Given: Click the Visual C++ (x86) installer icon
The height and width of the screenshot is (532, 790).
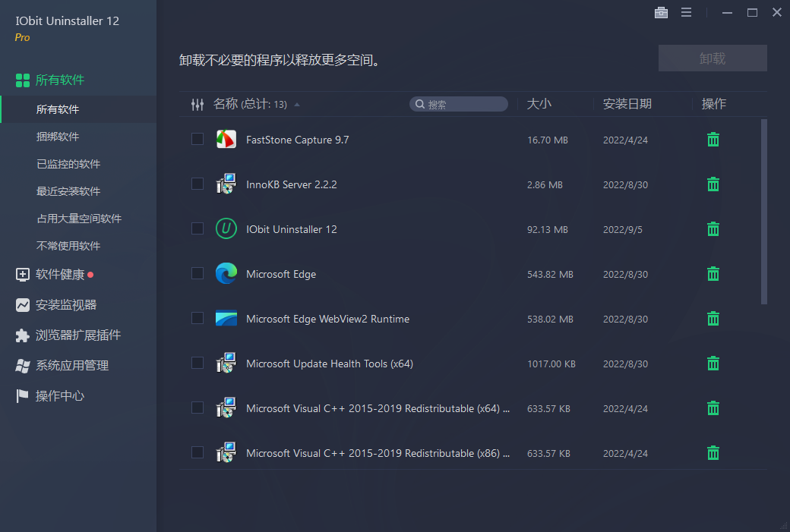Looking at the screenshot, I should pyautogui.click(x=226, y=452).
